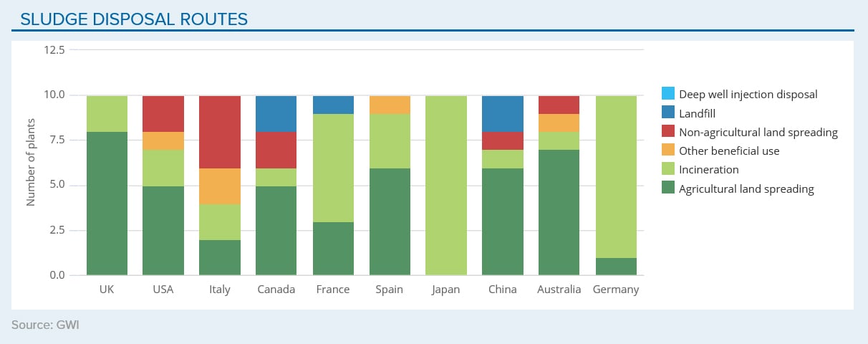868x344 pixels.
Task: Click the Sludge Disposal Routes chart title
Action: point(134,19)
